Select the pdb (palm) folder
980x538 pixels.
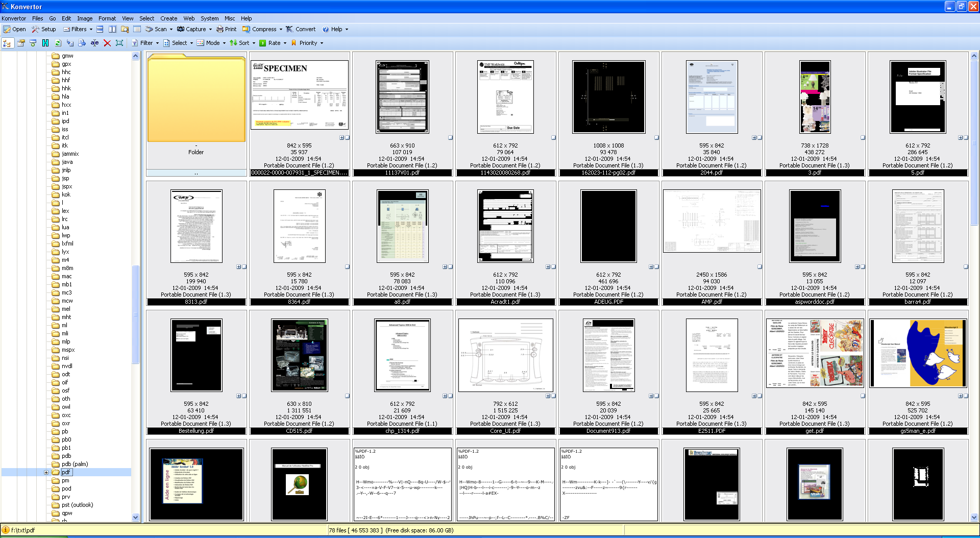click(75, 464)
